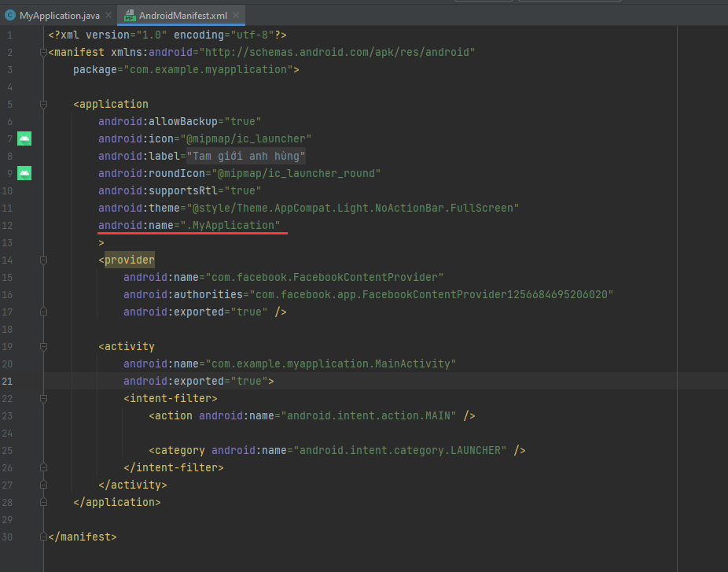The image size is (728, 572).
Task: Click the AndroidManifest.xml manifest file icon
Action: (130, 15)
